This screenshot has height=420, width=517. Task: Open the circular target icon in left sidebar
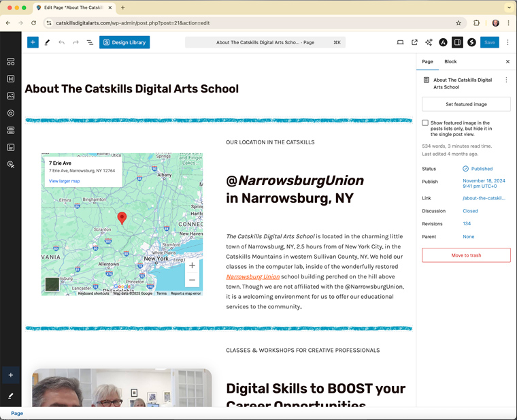pos(11,113)
